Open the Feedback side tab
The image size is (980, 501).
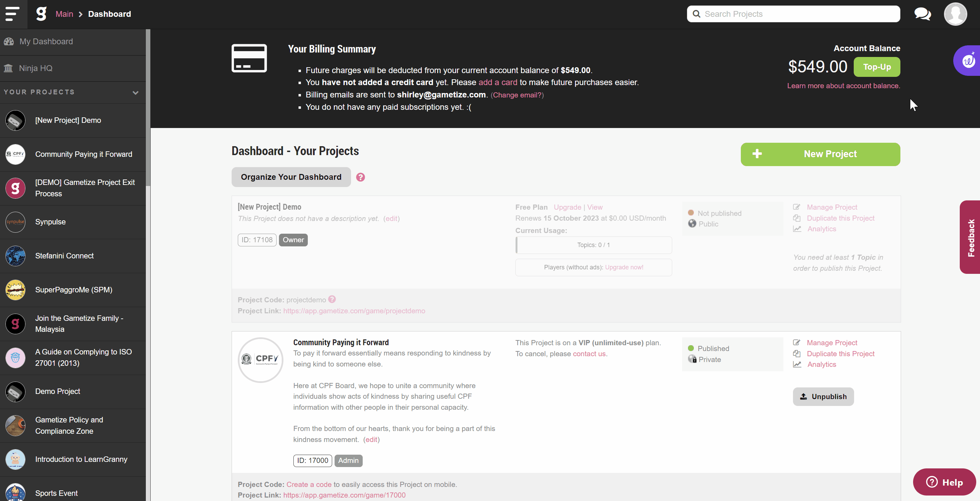(969, 237)
